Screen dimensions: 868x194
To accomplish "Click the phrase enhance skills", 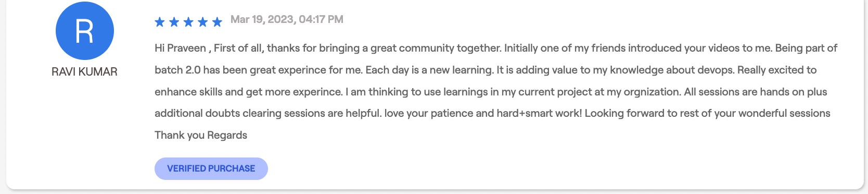I will coord(199,92).
